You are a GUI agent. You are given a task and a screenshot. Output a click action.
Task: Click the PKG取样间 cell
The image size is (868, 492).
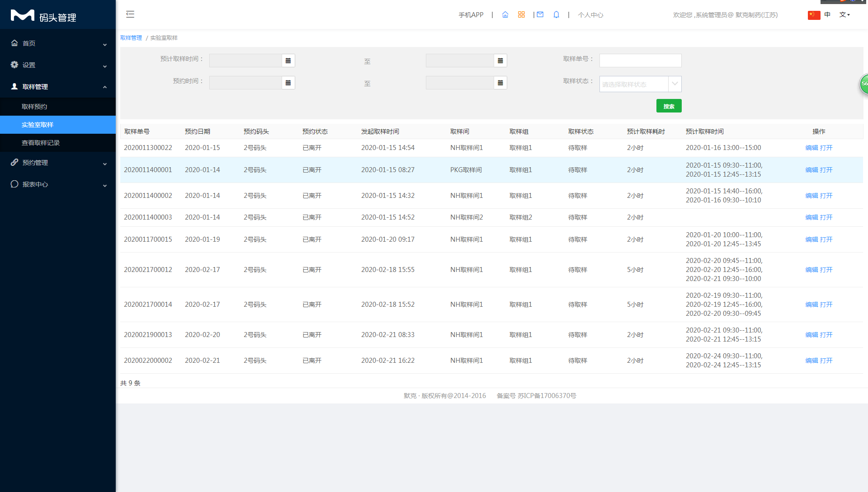click(x=466, y=170)
